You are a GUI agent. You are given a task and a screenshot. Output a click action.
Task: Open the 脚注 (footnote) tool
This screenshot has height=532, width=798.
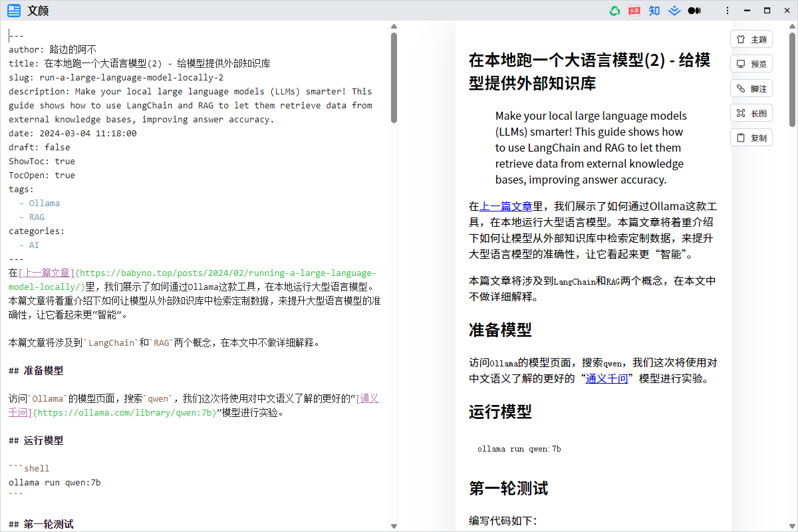coord(751,88)
